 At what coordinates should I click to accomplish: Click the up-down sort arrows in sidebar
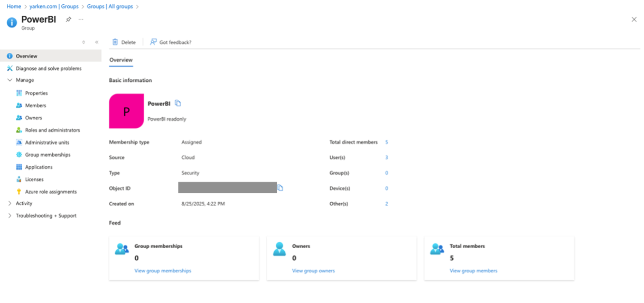coord(83,42)
